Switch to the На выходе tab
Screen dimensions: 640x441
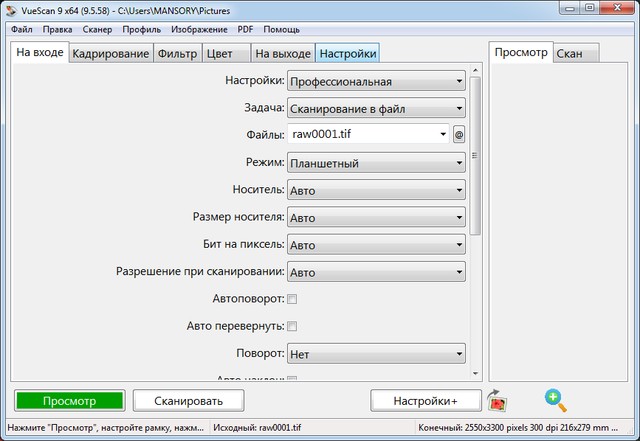click(283, 53)
